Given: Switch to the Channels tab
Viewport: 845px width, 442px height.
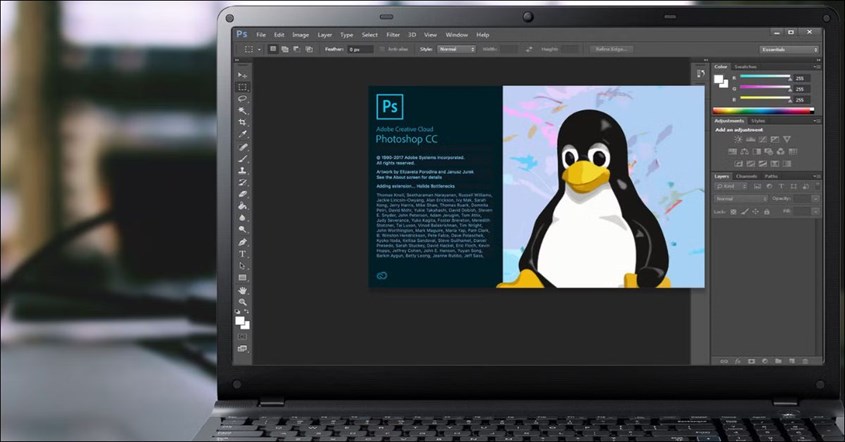Looking at the screenshot, I should pos(746,176).
